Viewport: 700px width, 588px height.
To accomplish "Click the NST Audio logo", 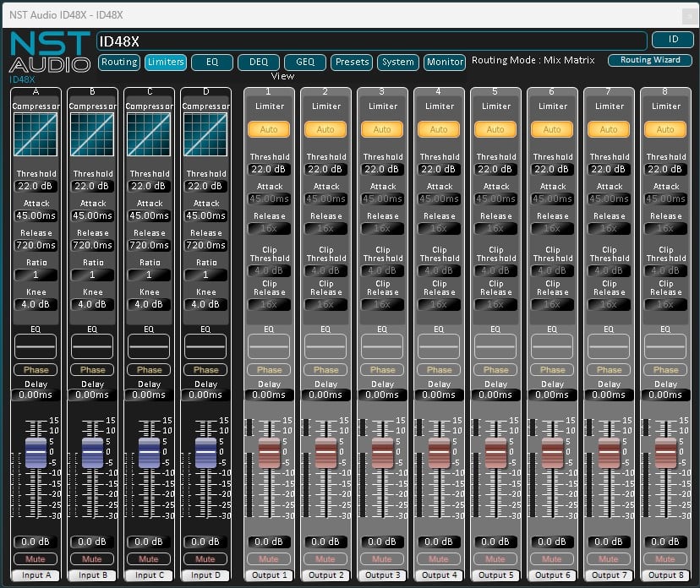I will point(49,52).
